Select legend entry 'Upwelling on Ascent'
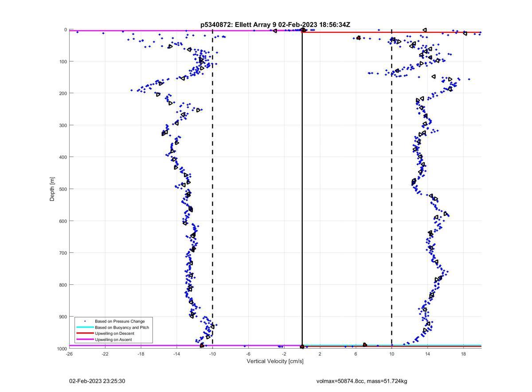Image resolution: width=532 pixels, height=392 pixels. [113, 340]
